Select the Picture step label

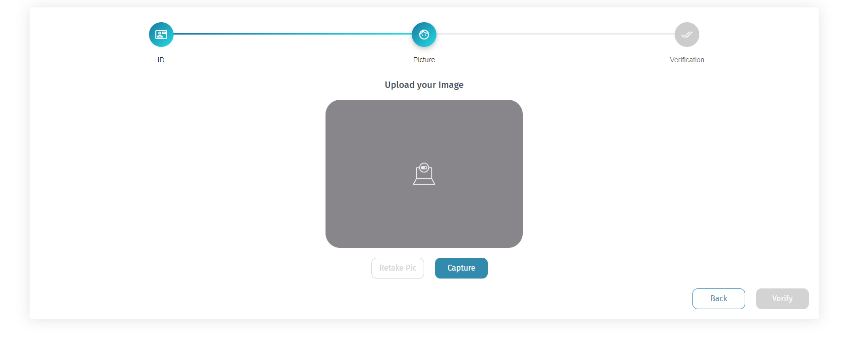424,60
